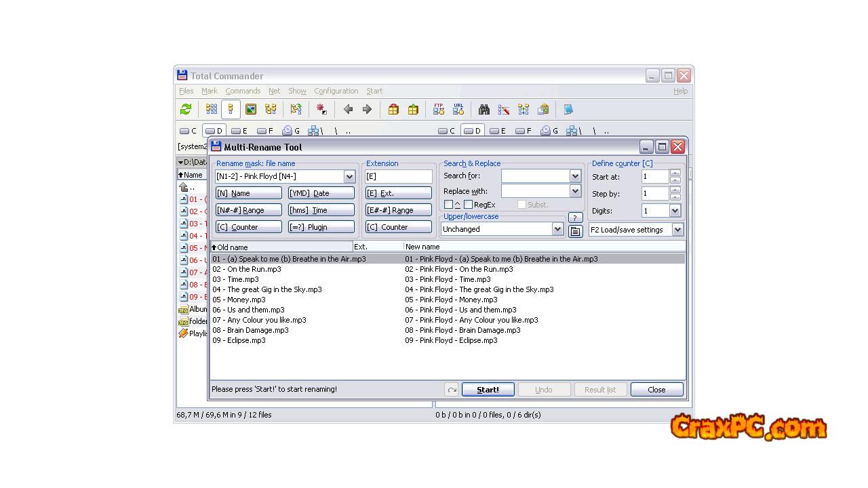
Task: Increase the Start at counter value
Action: point(675,173)
